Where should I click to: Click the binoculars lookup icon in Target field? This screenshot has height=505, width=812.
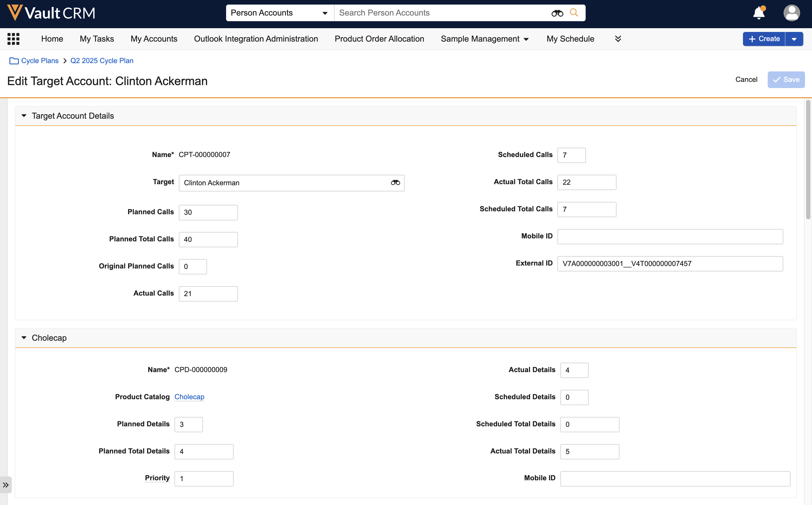[395, 183]
